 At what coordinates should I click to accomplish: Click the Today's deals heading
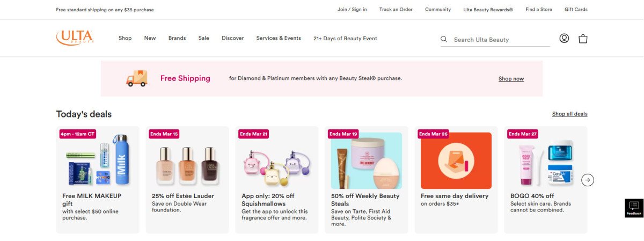[84, 114]
